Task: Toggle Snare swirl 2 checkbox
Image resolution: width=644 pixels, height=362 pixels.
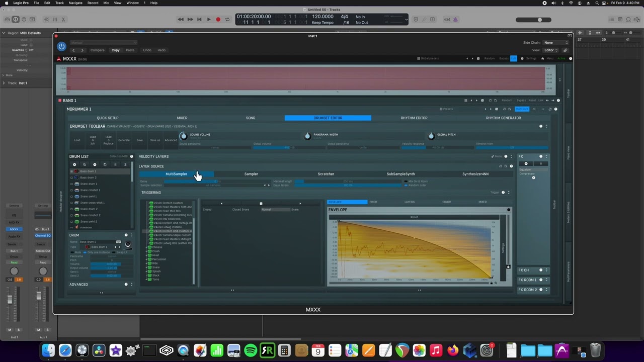Action: click(x=71, y=222)
